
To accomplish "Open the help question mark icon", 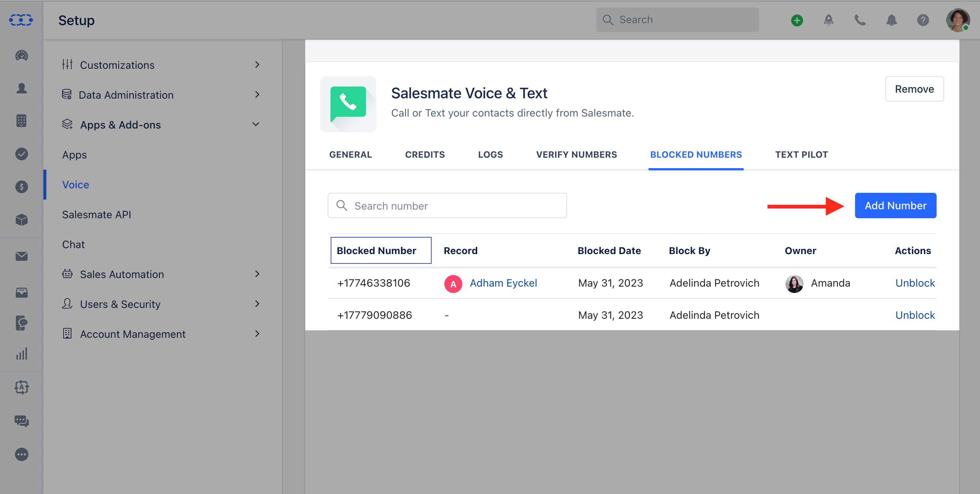I will point(923,20).
